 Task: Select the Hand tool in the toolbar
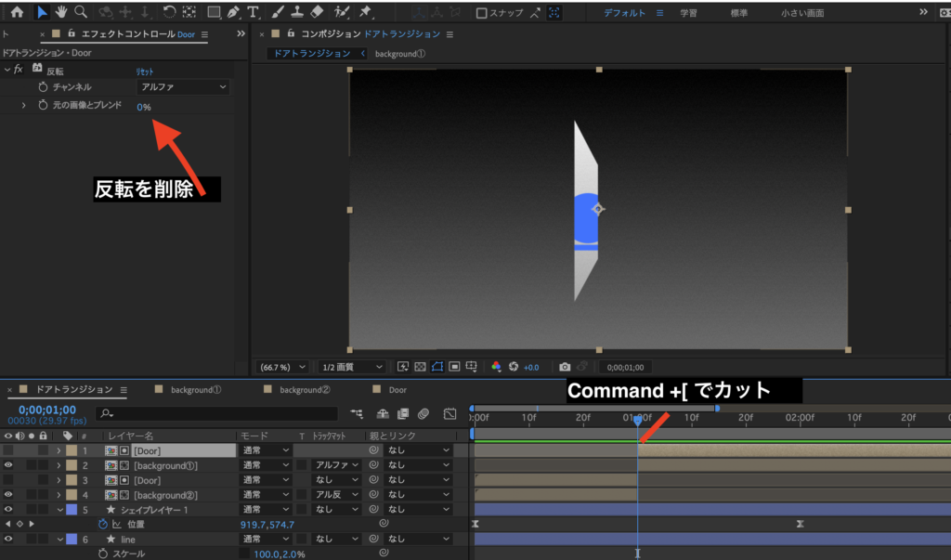click(x=61, y=12)
